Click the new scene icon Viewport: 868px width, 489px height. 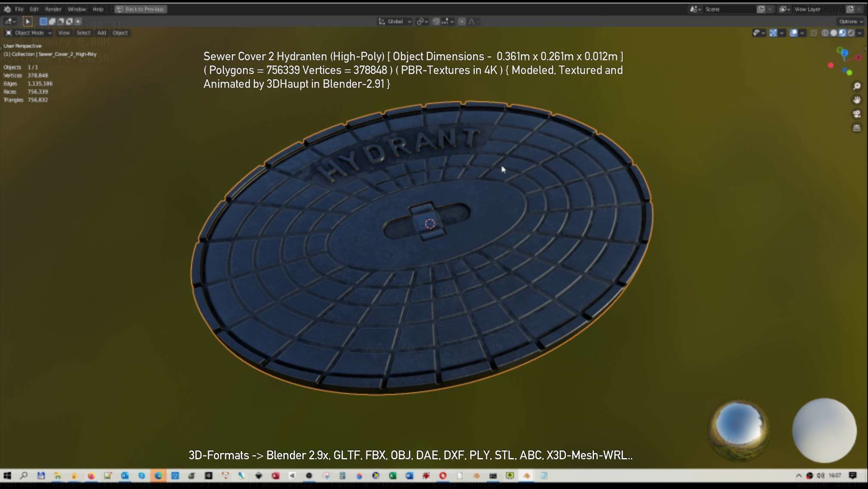pyautogui.click(x=761, y=9)
